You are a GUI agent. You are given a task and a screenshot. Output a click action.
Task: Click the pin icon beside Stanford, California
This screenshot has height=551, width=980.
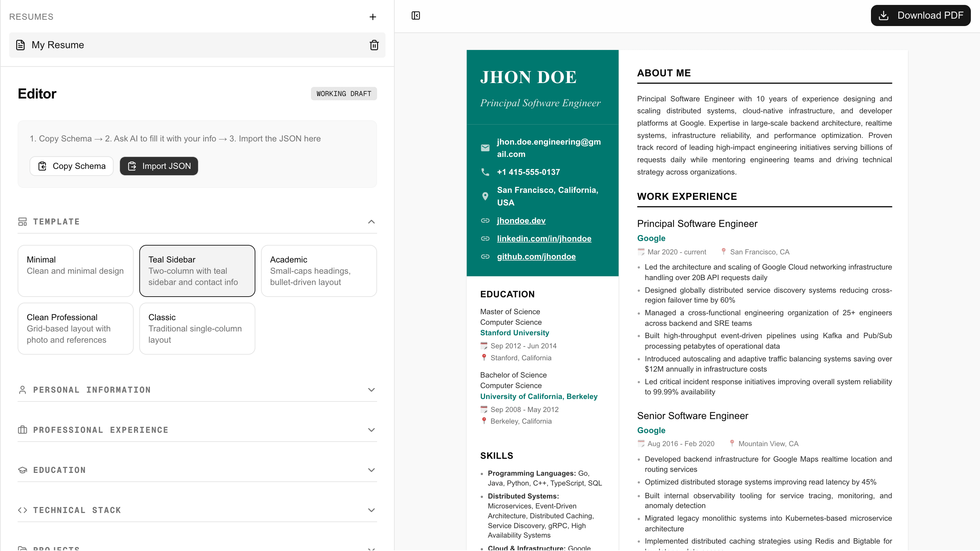484,358
